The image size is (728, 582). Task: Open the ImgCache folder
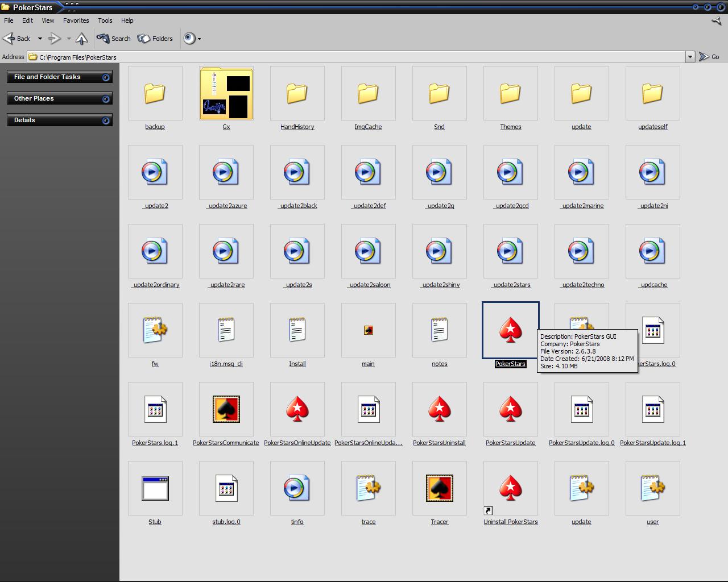click(368, 93)
